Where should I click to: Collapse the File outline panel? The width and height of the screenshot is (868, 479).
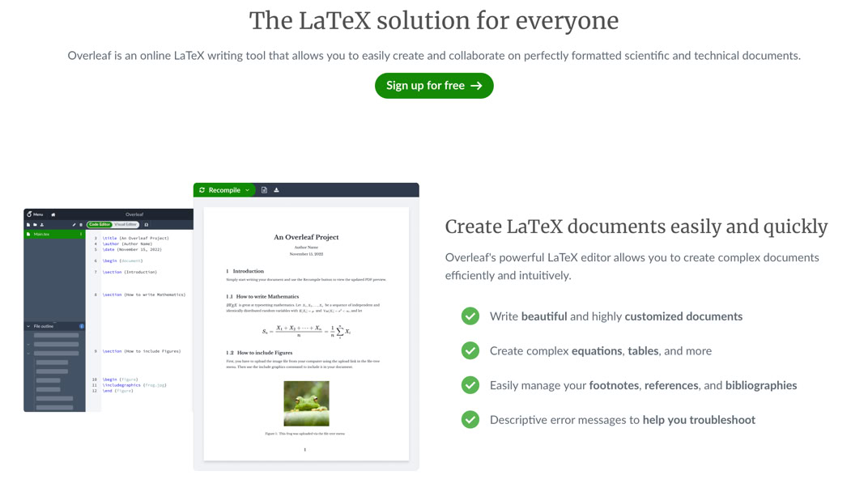[28, 326]
